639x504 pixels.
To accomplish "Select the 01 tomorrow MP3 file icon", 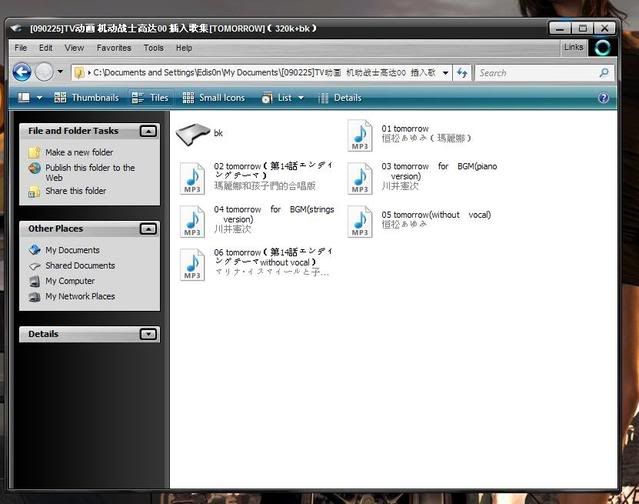I will coord(359,135).
